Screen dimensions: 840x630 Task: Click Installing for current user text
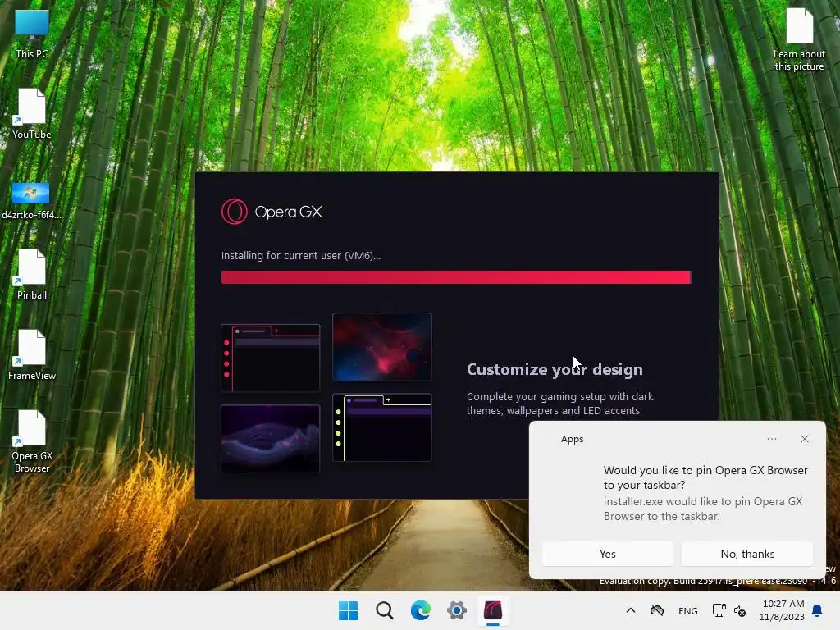[x=301, y=256]
